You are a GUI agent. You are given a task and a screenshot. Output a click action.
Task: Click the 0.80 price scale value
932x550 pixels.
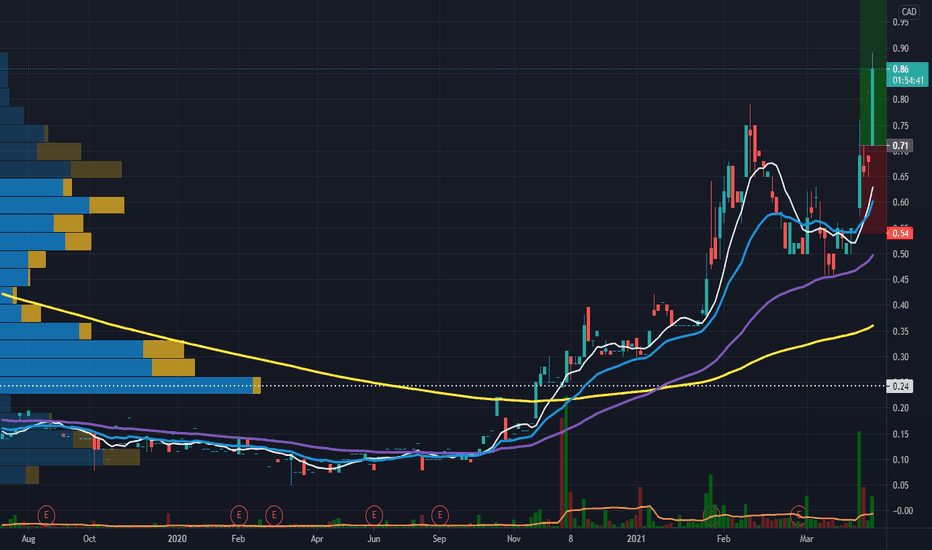click(900, 99)
